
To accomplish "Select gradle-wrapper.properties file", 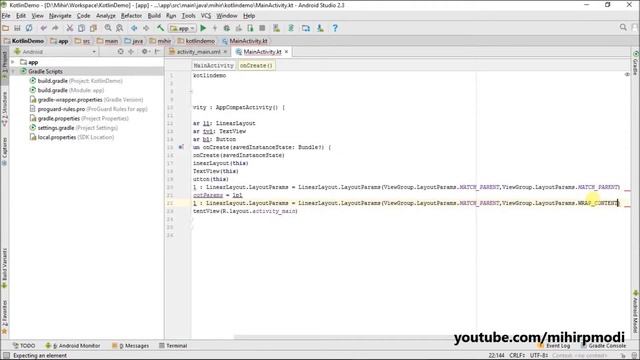I will point(86,100).
